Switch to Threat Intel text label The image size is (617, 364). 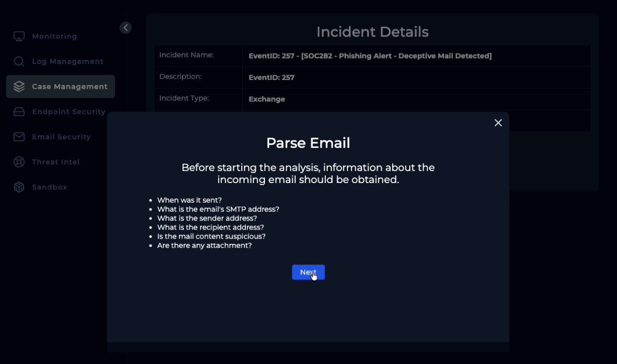click(56, 162)
